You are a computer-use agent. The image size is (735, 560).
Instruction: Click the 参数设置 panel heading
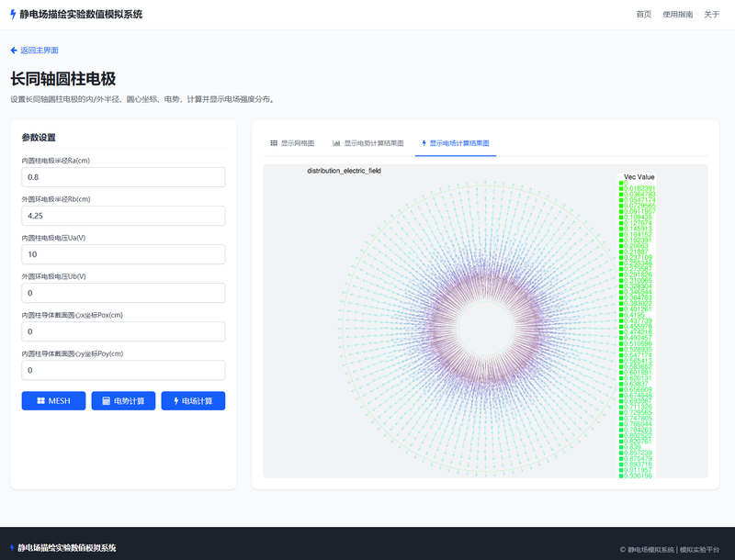39,138
